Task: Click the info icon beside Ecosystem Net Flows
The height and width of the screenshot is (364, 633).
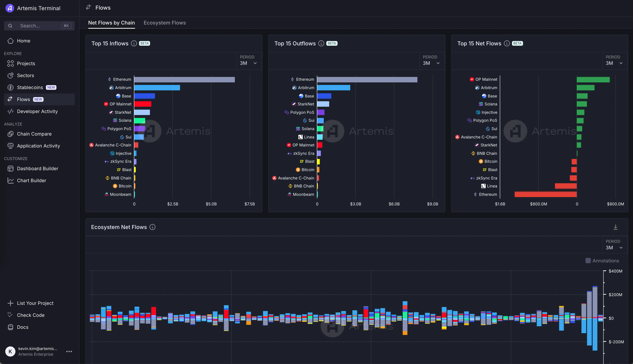Action: [152, 227]
